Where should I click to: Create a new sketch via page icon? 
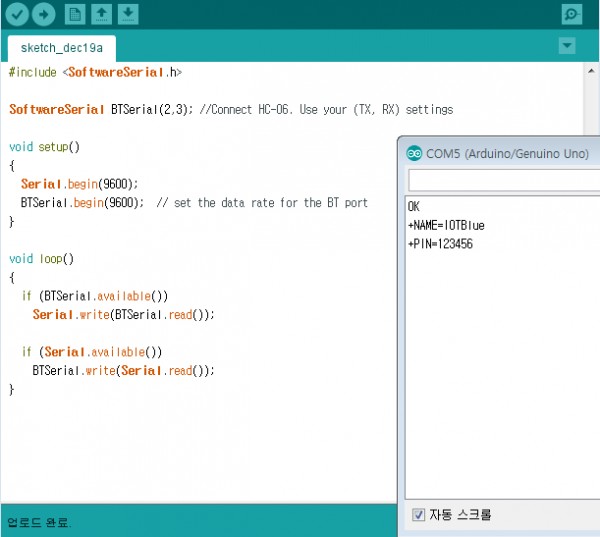pos(75,15)
